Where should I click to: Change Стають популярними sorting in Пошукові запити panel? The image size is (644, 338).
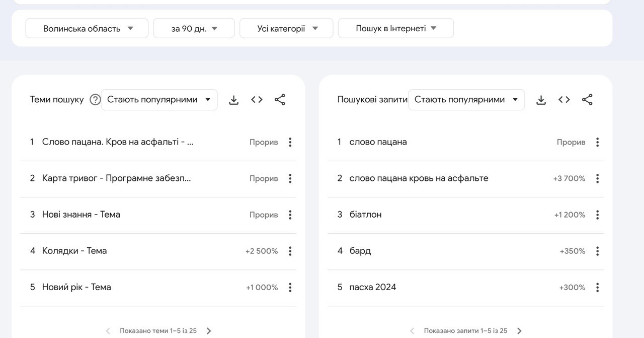coord(466,100)
